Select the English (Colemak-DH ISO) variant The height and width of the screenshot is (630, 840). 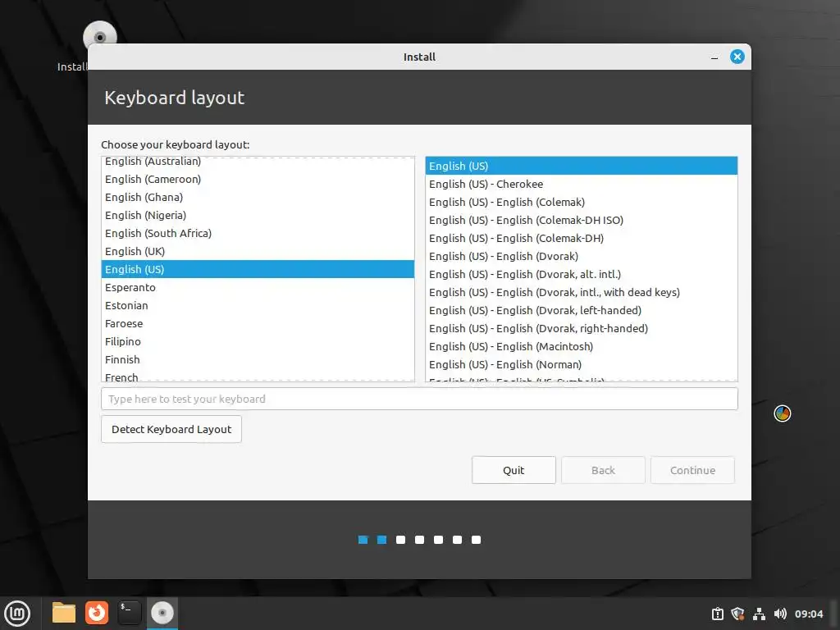582,220
